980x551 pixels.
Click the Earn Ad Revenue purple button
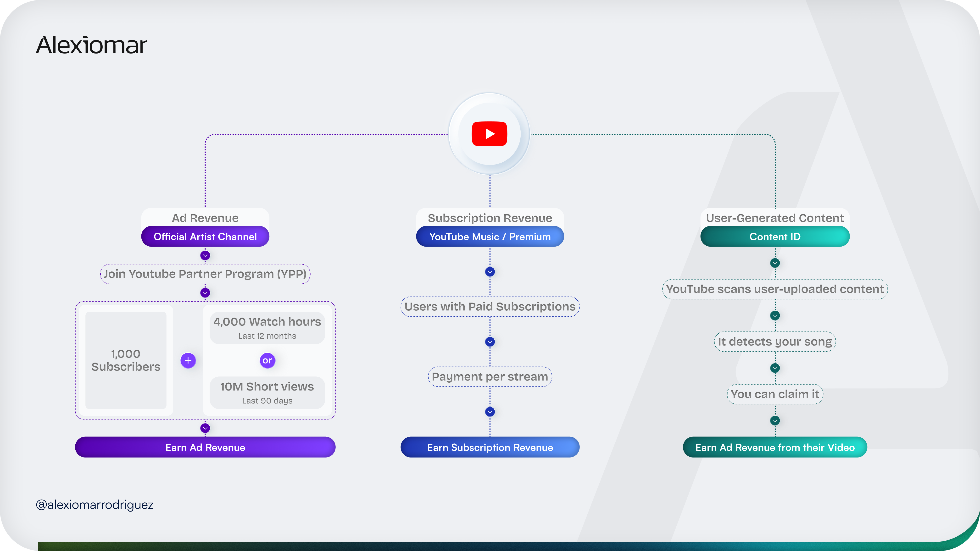tap(205, 447)
